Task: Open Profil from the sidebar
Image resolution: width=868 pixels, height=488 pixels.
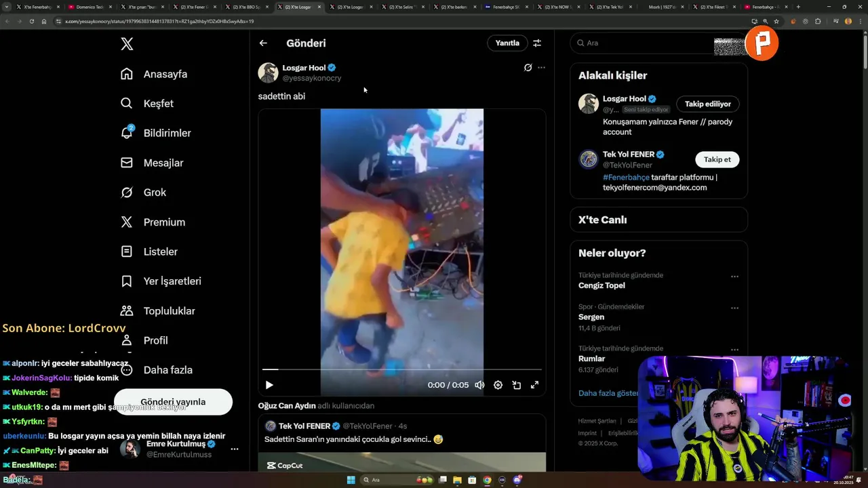Action: pos(144,340)
